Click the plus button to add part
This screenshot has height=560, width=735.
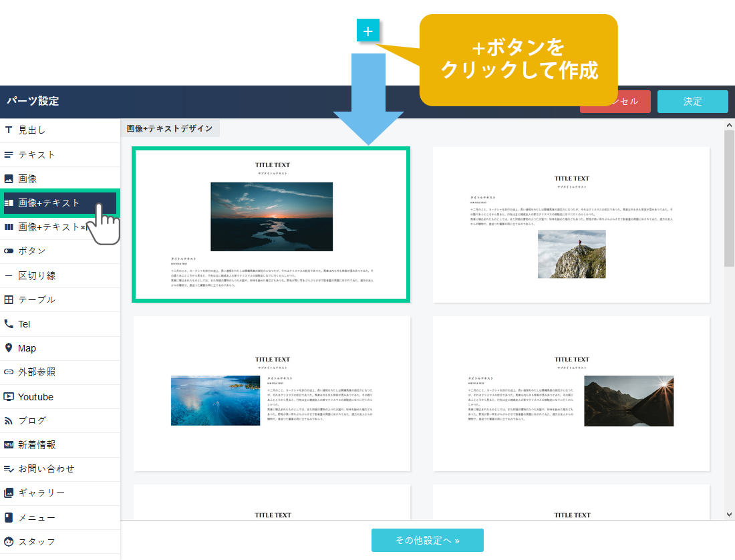[x=368, y=31]
